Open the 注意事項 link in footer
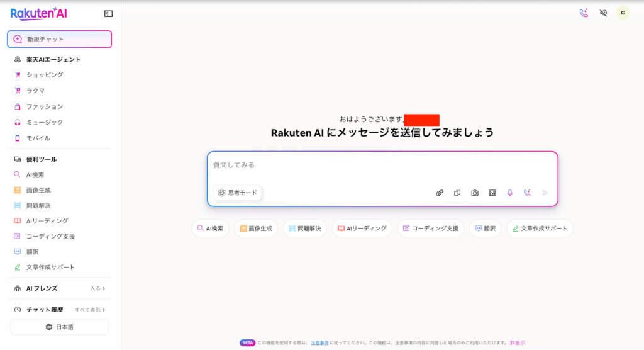The width and height of the screenshot is (644, 350). pyautogui.click(x=319, y=342)
